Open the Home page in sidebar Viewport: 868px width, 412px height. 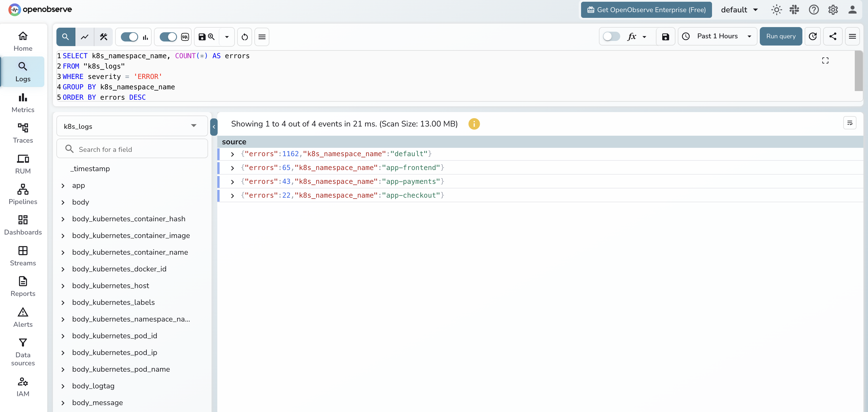click(23, 41)
